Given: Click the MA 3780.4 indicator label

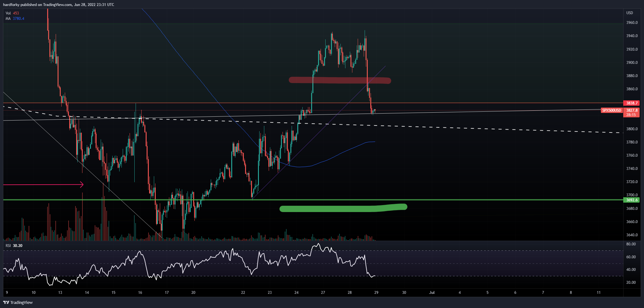Looking at the screenshot, I should coord(15,19).
